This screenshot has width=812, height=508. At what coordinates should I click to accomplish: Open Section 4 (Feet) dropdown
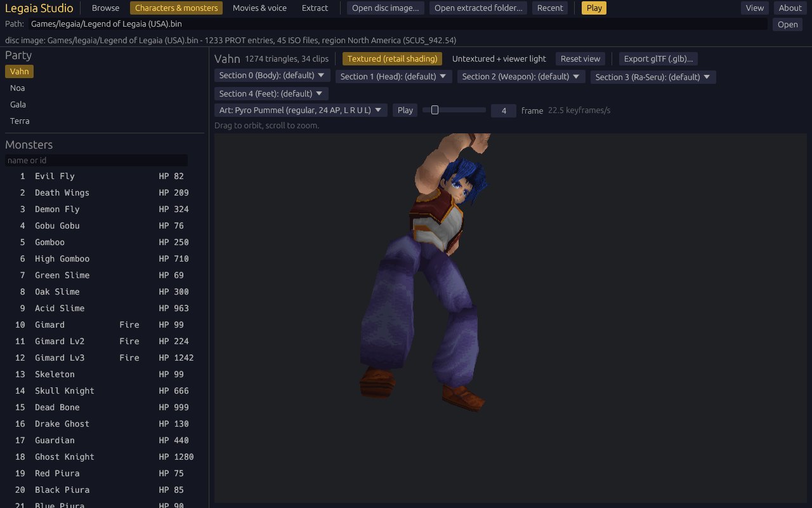tap(272, 93)
